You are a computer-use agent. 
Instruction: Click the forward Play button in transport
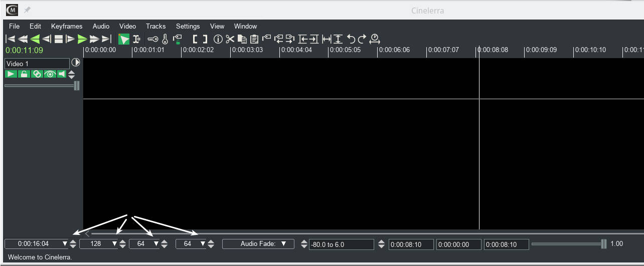(82, 39)
